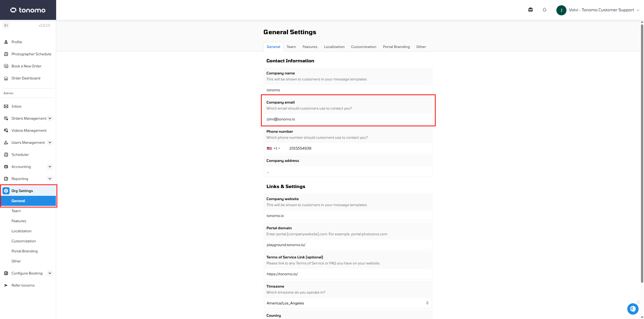Expand Reporting submenu
644x319 pixels.
tap(50, 179)
